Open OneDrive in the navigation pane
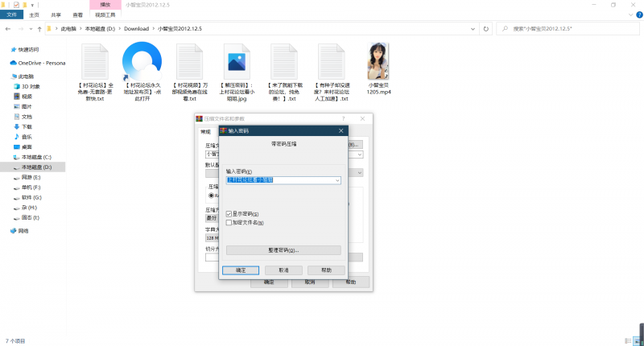This screenshot has width=644, height=346. [39, 62]
